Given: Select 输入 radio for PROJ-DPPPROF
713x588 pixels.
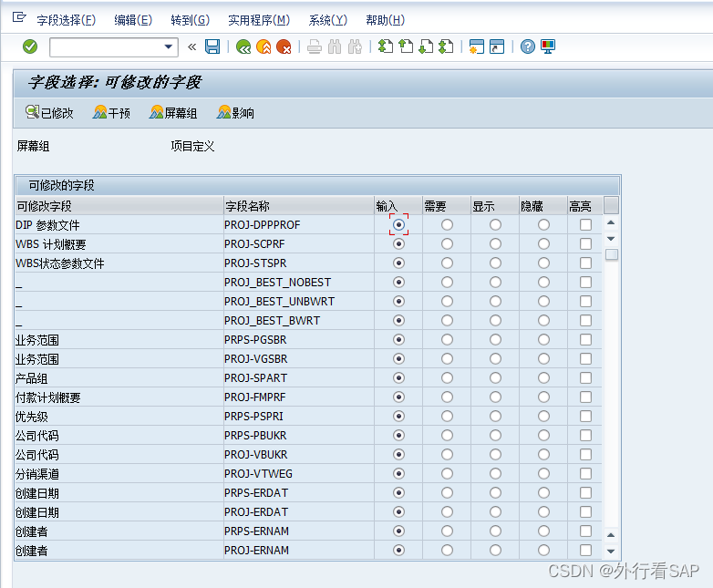Looking at the screenshot, I should [398, 224].
